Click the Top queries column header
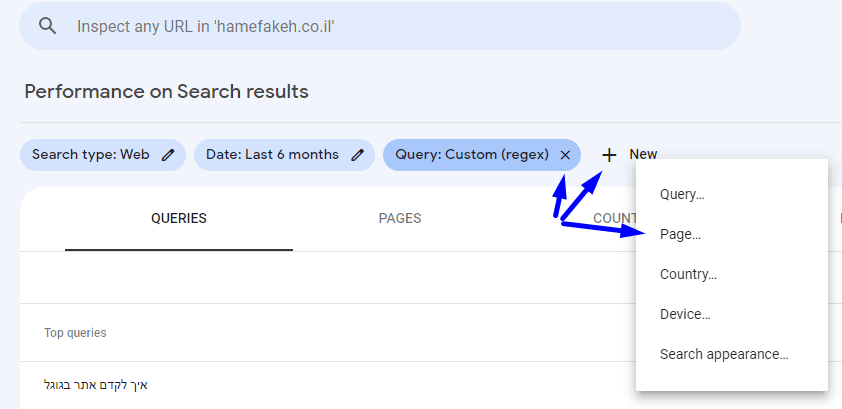 (x=75, y=333)
